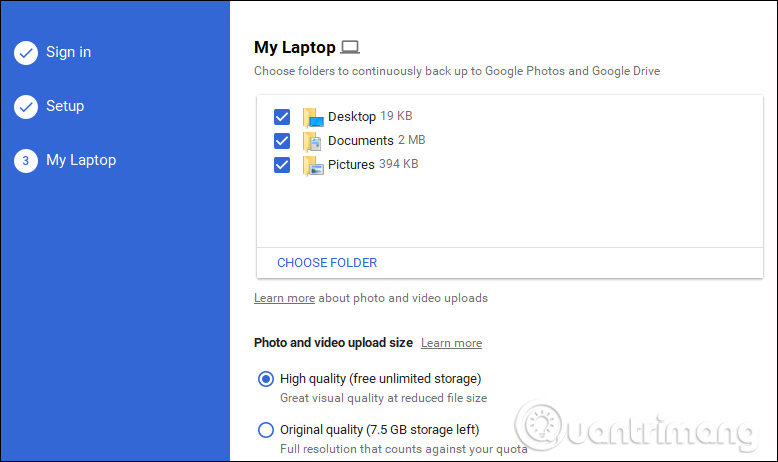Open the Sign in step

(68, 52)
